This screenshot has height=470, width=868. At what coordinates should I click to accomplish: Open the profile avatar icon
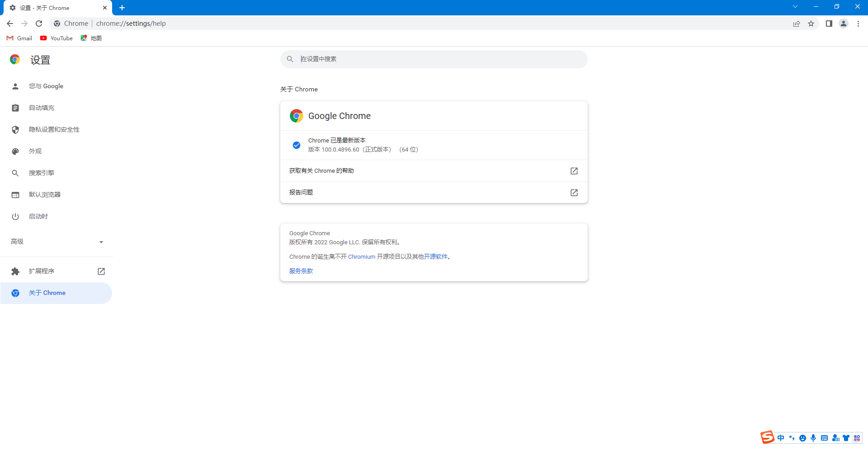(x=844, y=24)
